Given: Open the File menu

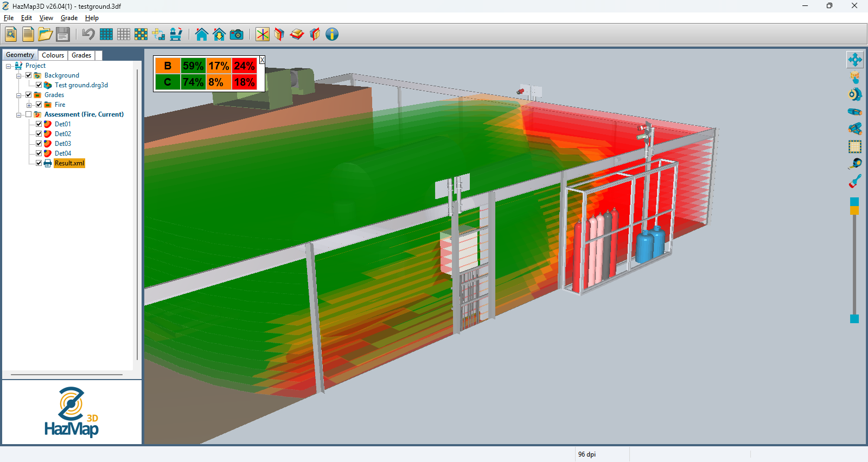Looking at the screenshot, I should click(x=9, y=18).
